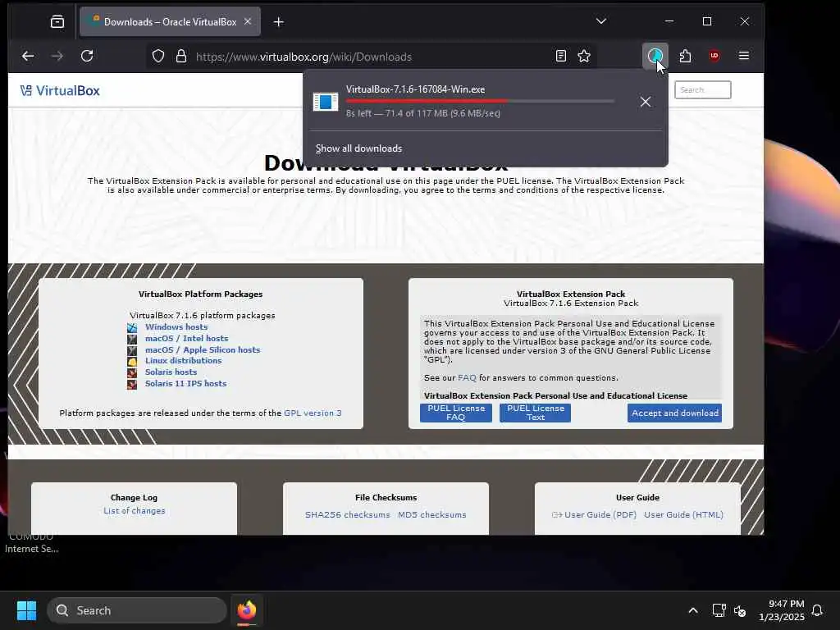
Task: Open the extensions puzzle icon
Action: [x=685, y=56]
